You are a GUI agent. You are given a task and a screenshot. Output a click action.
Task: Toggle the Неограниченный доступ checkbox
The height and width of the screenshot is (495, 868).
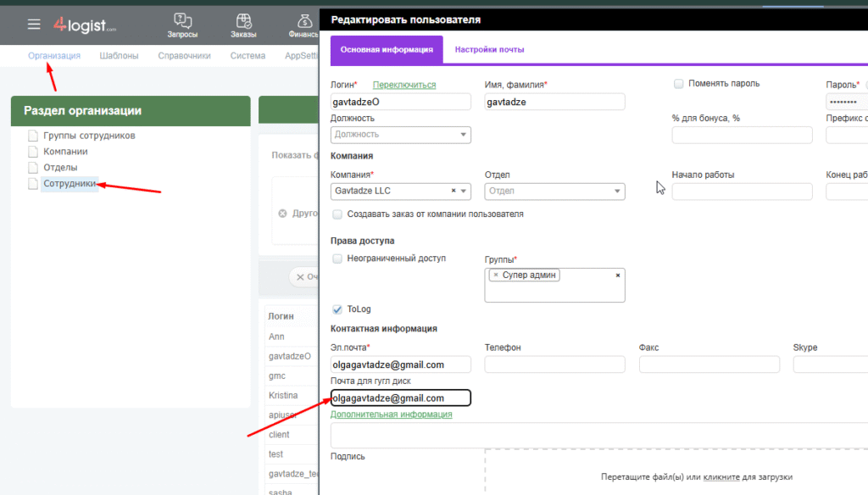[338, 259]
